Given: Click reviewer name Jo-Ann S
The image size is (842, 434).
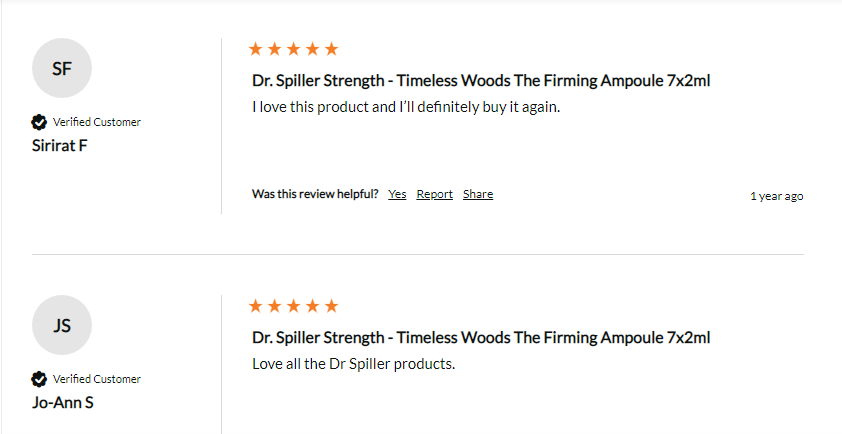Looking at the screenshot, I should pos(63,402).
